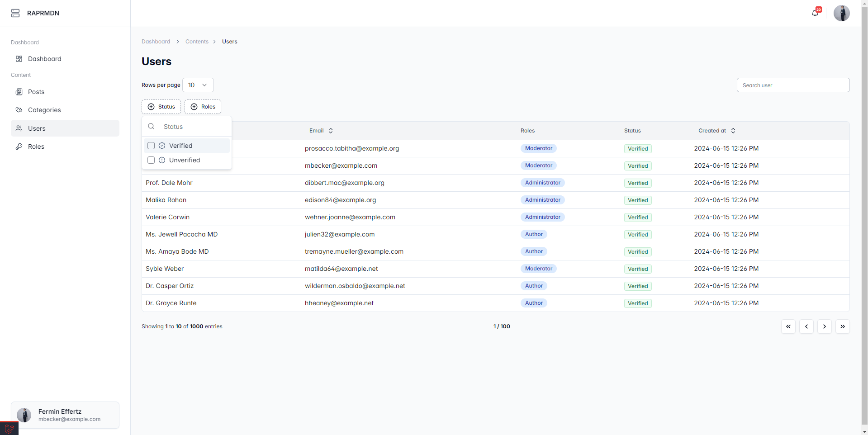
Task: Sort by Email column
Action: pyautogui.click(x=321, y=131)
